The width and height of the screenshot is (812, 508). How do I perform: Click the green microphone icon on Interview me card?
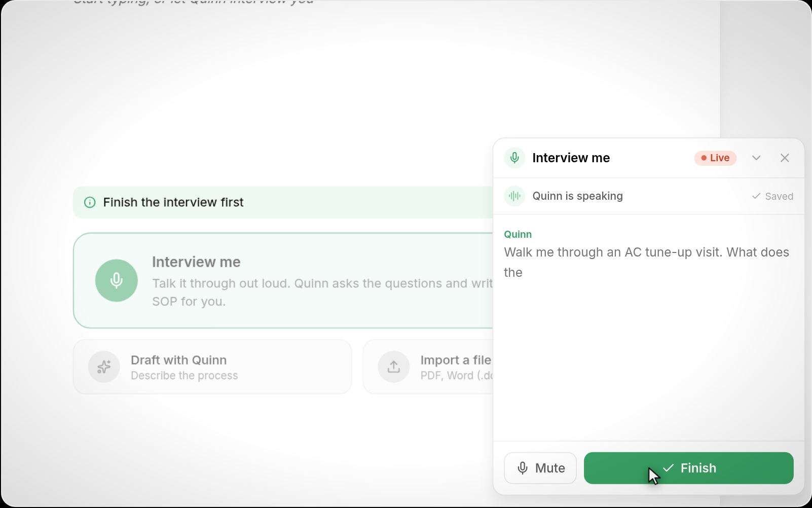click(117, 280)
